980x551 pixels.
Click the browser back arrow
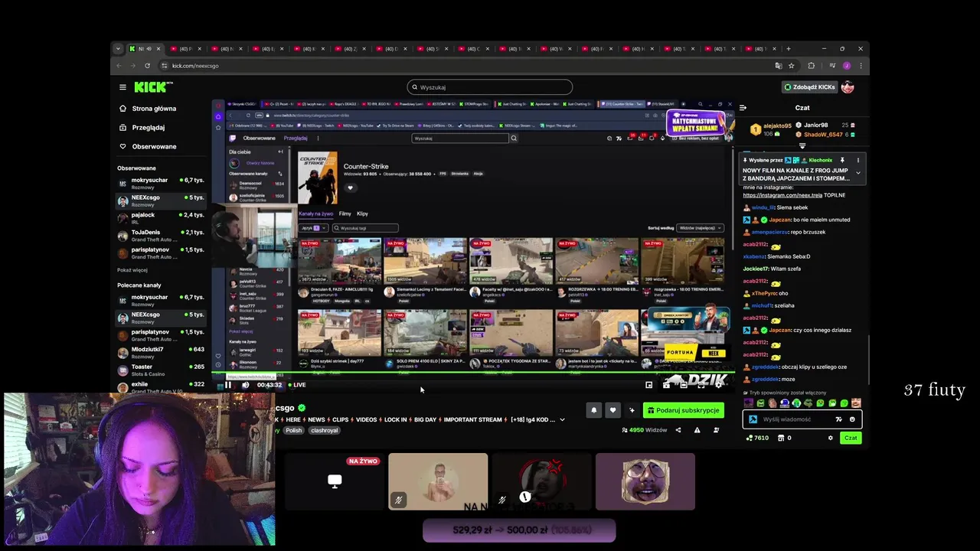point(119,66)
